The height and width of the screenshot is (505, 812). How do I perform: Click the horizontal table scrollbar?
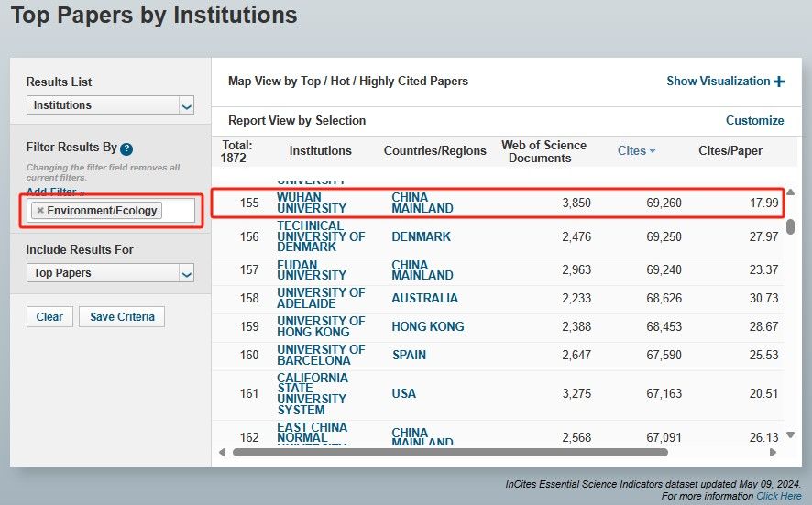click(449, 452)
